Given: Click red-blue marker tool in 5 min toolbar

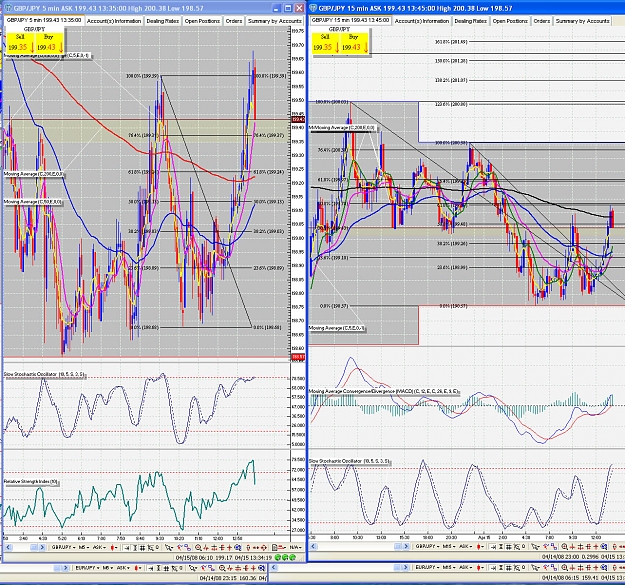Looking at the screenshot, I should (x=180, y=548).
